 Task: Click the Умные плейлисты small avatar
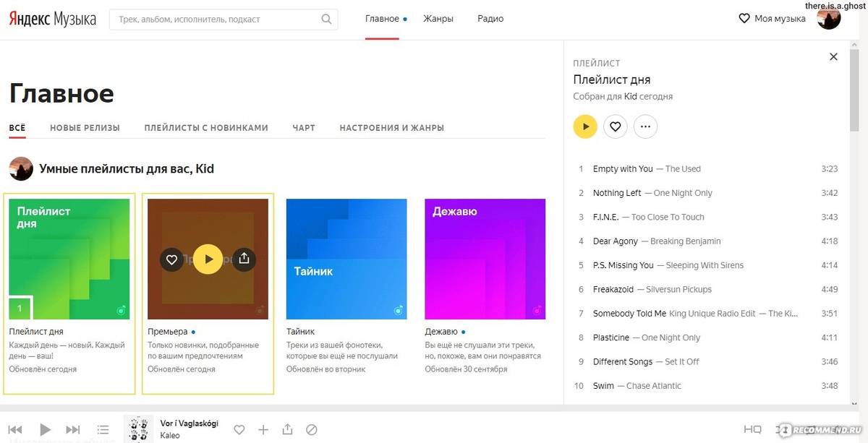click(21, 169)
